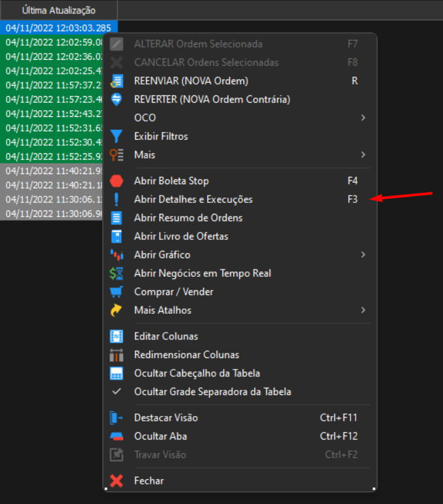Select the green row with time 12:02:59
443x504 pixels.
click(x=52, y=42)
